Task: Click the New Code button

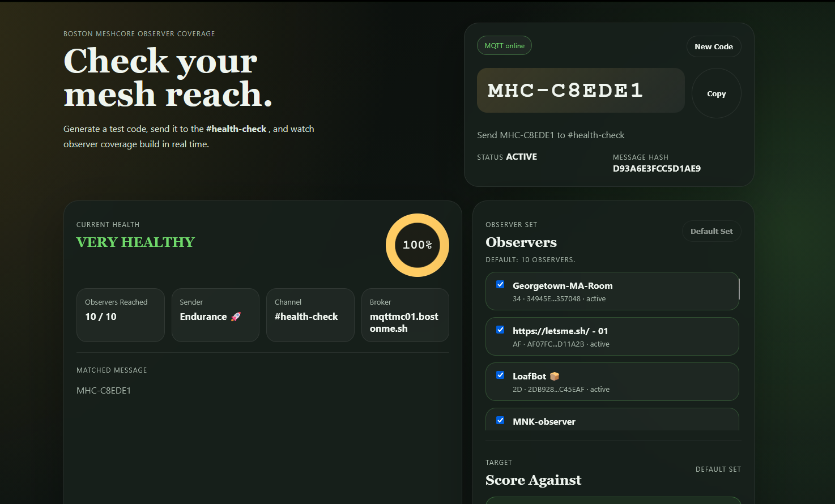Action: click(714, 46)
